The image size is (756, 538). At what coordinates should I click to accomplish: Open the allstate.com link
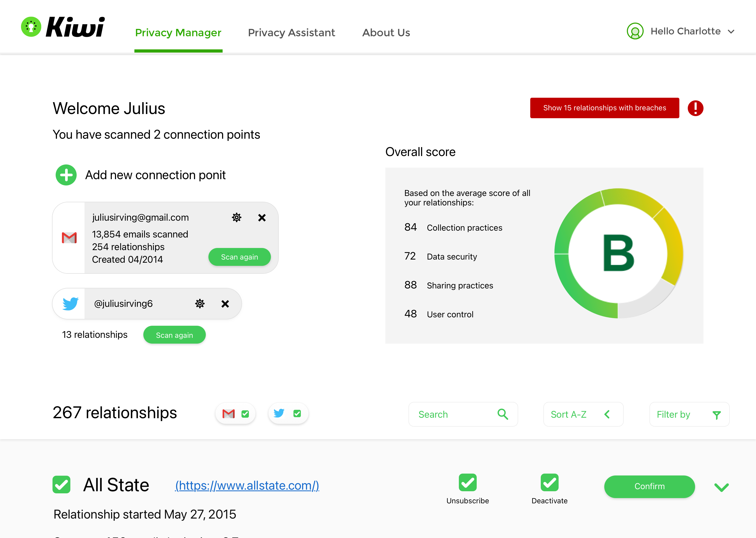tap(247, 485)
